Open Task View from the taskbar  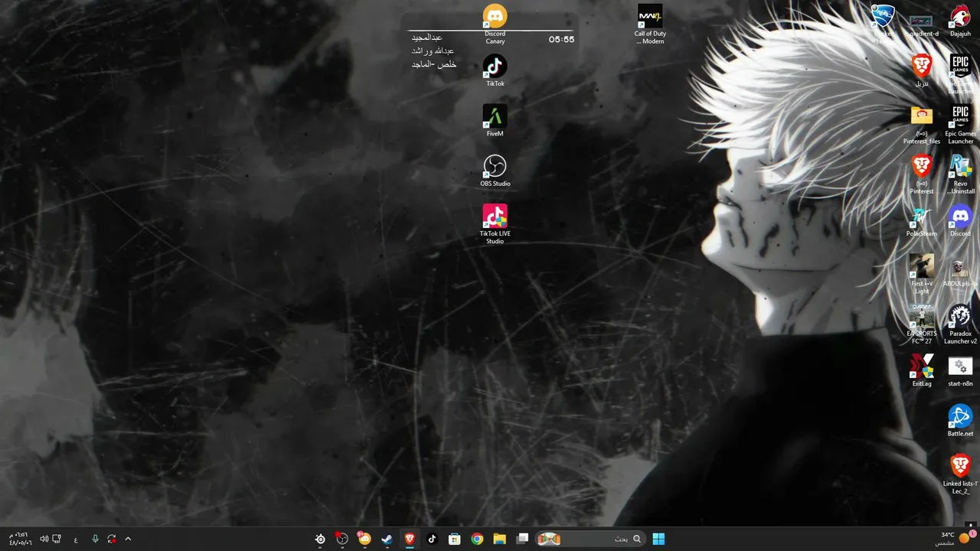click(522, 539)
